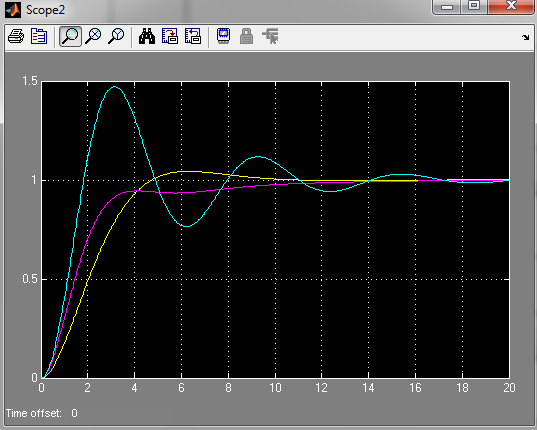This screenshot has width=537, height=430.
Task: Click the MATLAB logo in title bar
Action: 13,10
